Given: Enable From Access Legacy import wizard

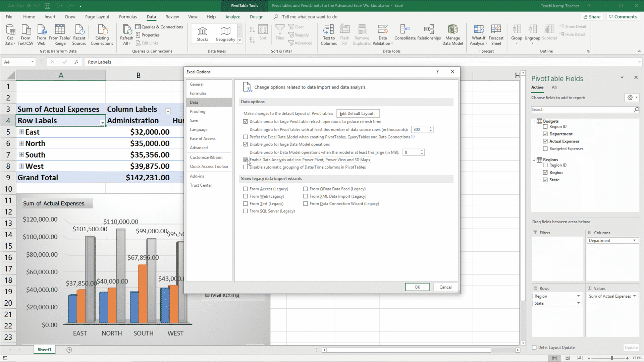Looking at the screenshot, I should coord(246,189).
